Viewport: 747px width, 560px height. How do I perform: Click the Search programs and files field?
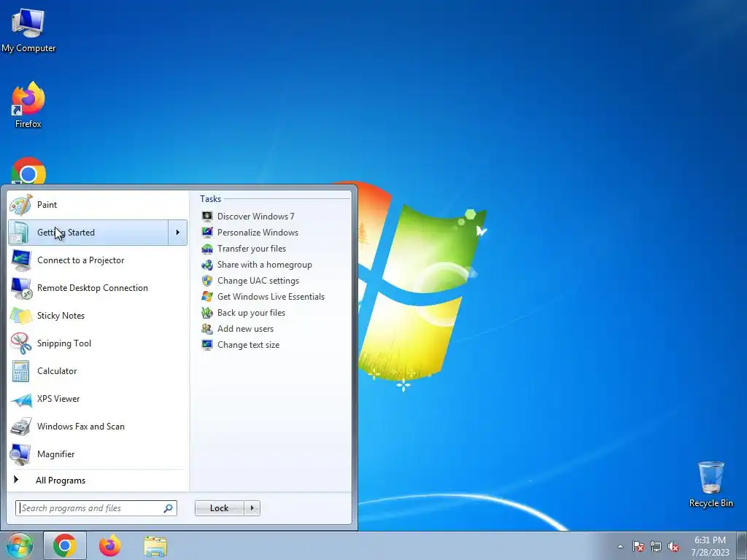(96, 508)
